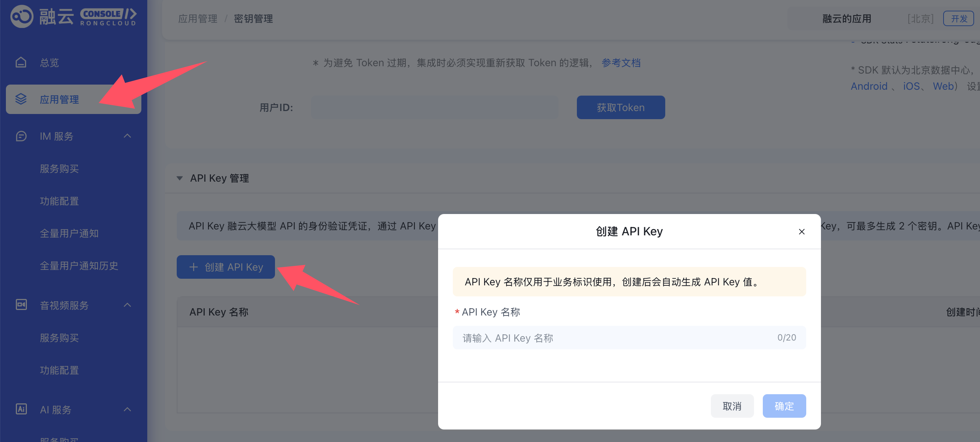This screenshot has height=442, width=980.
Task: Click the 应用管理 breadcrumb link
Action: pos(197,19)
